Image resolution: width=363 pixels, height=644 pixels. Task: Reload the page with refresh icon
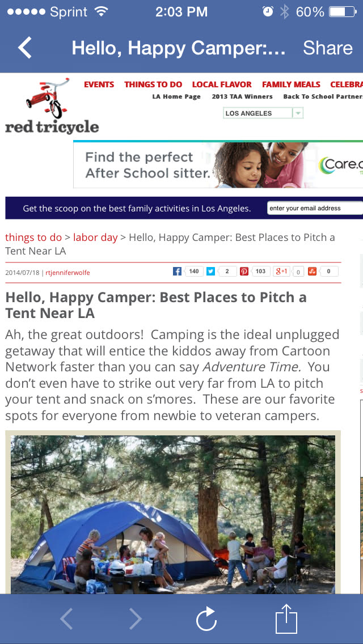coord(206,619)
